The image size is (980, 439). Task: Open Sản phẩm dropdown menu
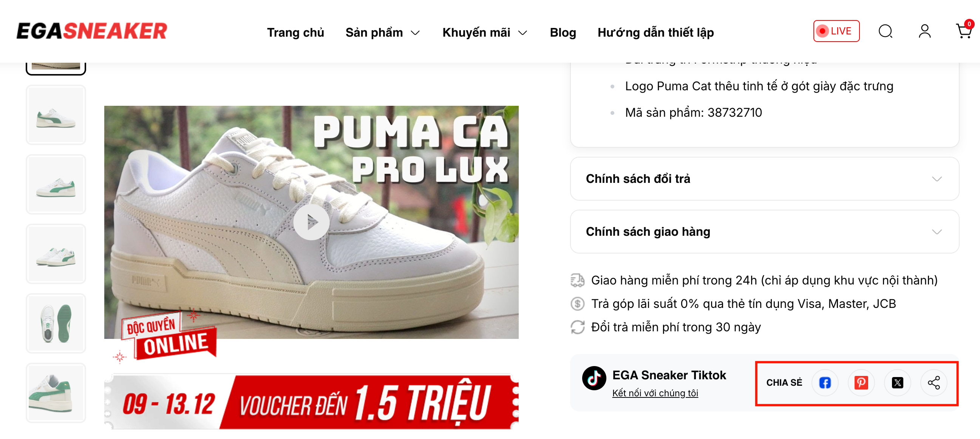coord(382,32)
